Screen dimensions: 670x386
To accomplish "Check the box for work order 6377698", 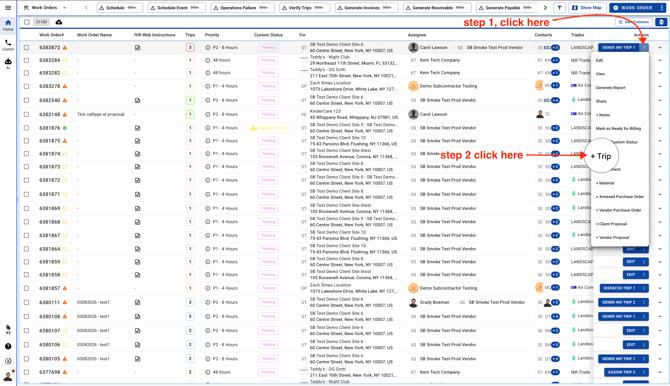I will point(26,372).
